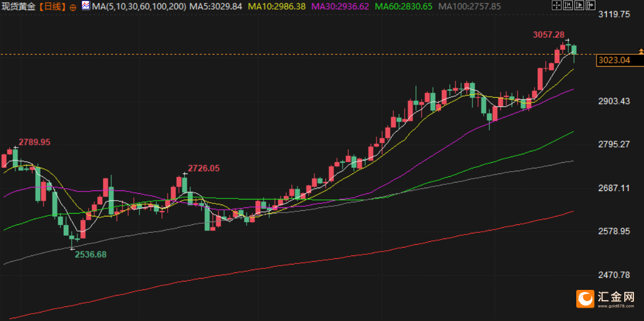Viewport: 644px width, 321px height.
Task: Click the 2470.78 axis price label
Action: 615,274
